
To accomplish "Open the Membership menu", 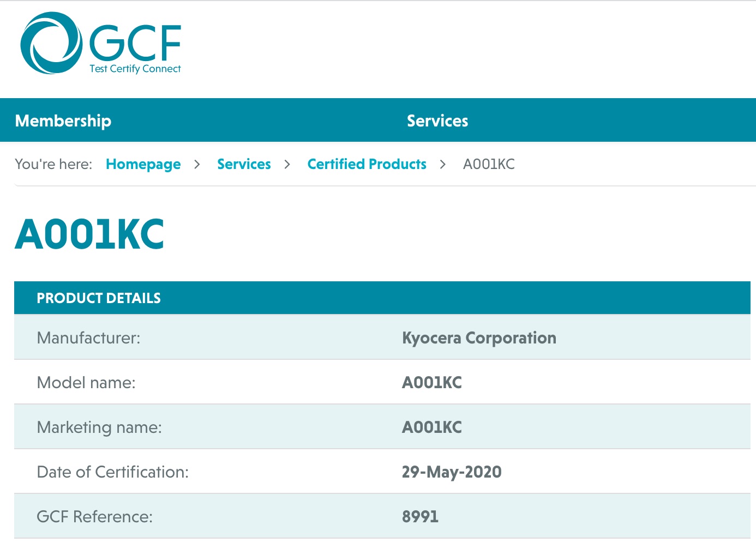I will pos(63,120).
